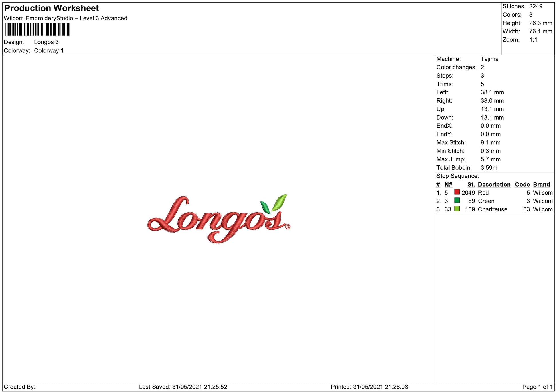Click the Colorway 1 value
This screenshot has height=392, width=557.
49,51
